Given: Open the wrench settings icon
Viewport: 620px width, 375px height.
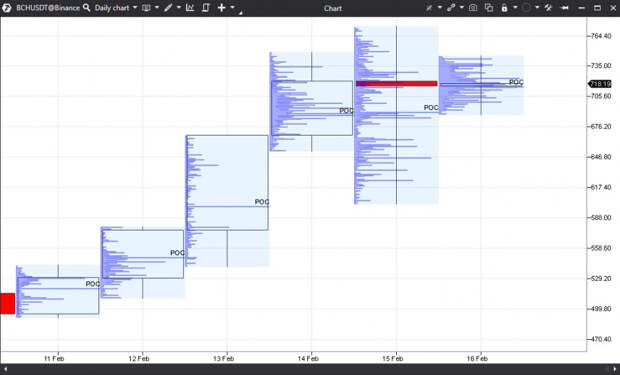Looking at the screenshot, I should pos(548,8).
